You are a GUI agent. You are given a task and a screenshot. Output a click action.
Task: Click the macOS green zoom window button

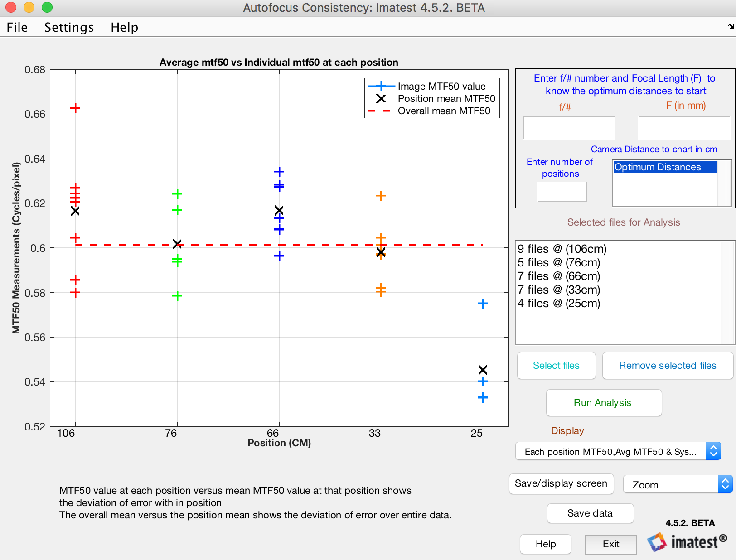[47, 7]
